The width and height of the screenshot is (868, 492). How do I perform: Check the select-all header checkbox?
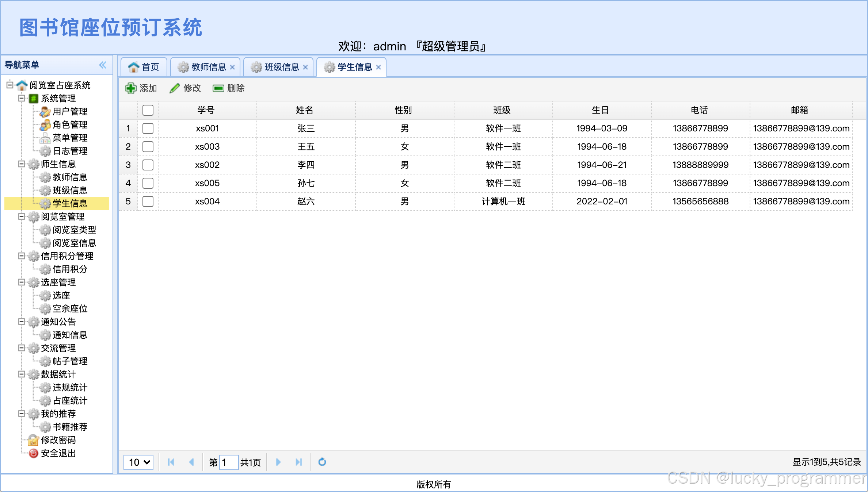148,110
